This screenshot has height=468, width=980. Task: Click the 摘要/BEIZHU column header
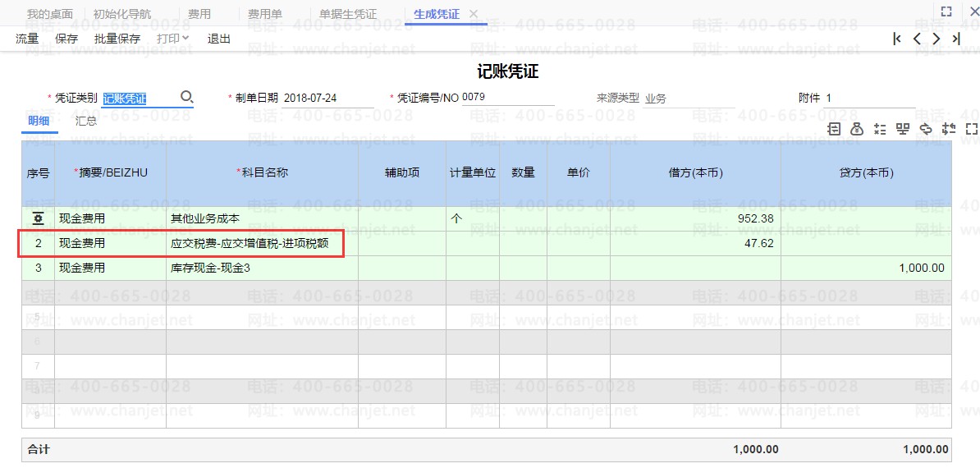point(110,173)
